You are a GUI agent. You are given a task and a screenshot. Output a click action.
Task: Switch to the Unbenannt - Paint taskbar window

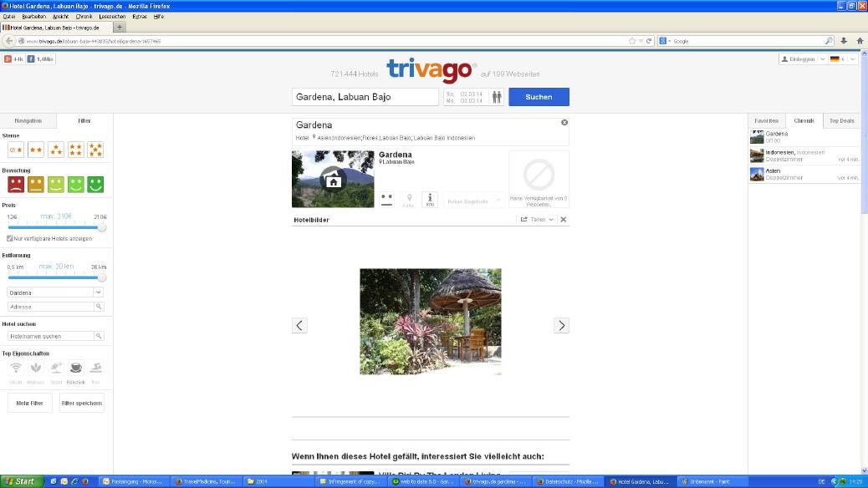(x=712, y=481)
